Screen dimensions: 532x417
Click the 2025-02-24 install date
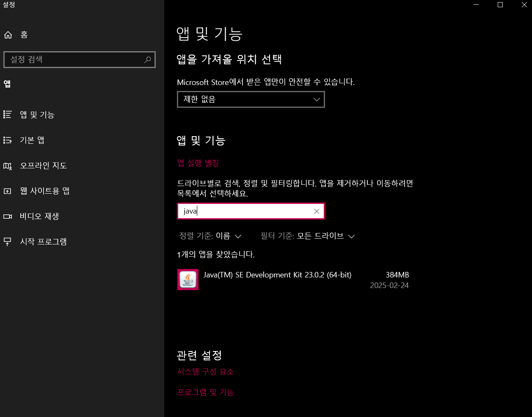[389, 285]
